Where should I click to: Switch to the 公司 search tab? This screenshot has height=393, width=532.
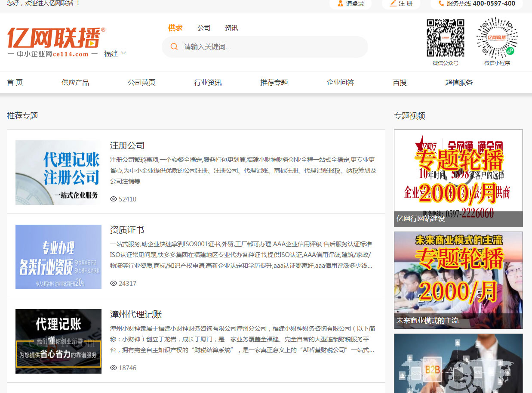tap(204, 28)
